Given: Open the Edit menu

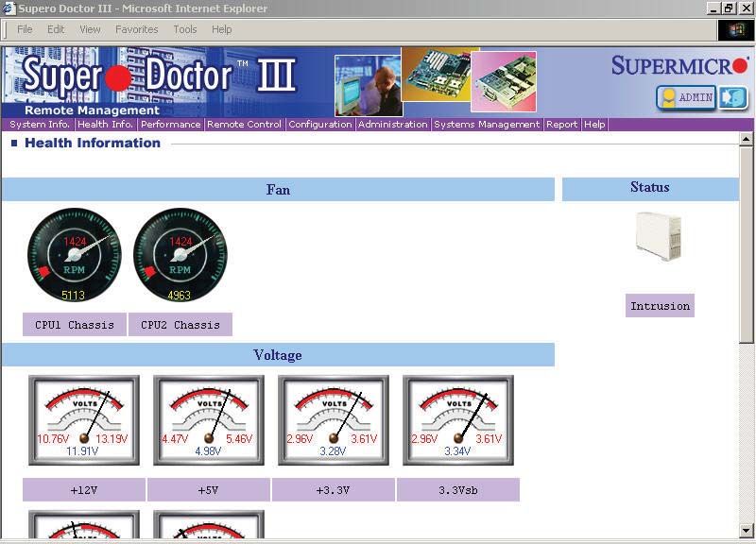Looking at the screenshot, I should [x=56, y=30].
